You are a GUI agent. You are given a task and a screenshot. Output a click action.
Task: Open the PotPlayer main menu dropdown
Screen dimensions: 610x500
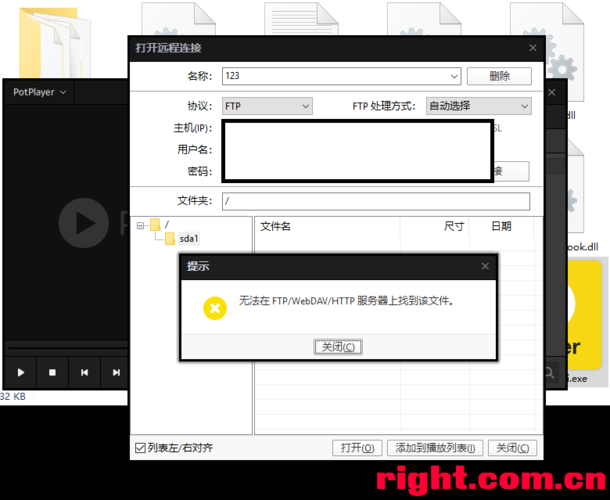[39, 92]
